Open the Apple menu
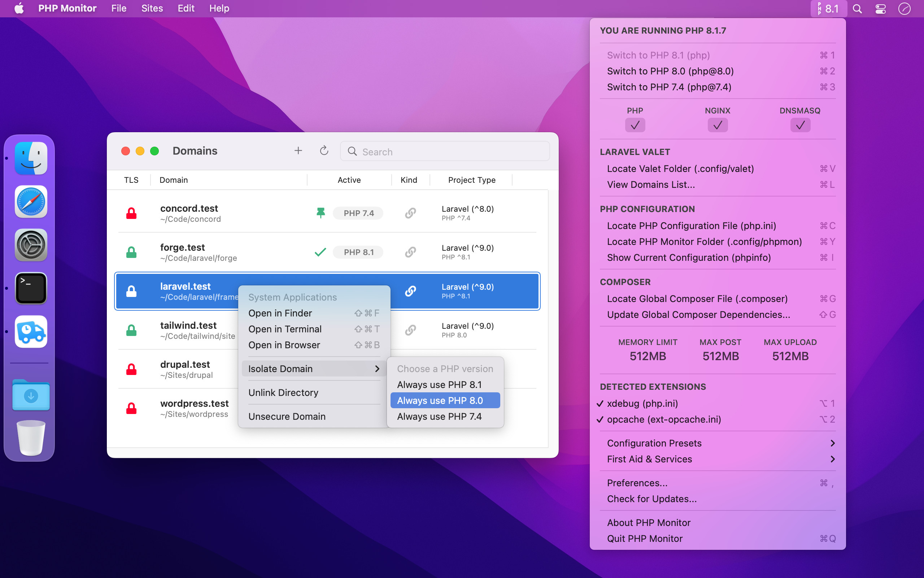This screenshot has height=578, width=924. pyautogui.click(x=19, y=8)
